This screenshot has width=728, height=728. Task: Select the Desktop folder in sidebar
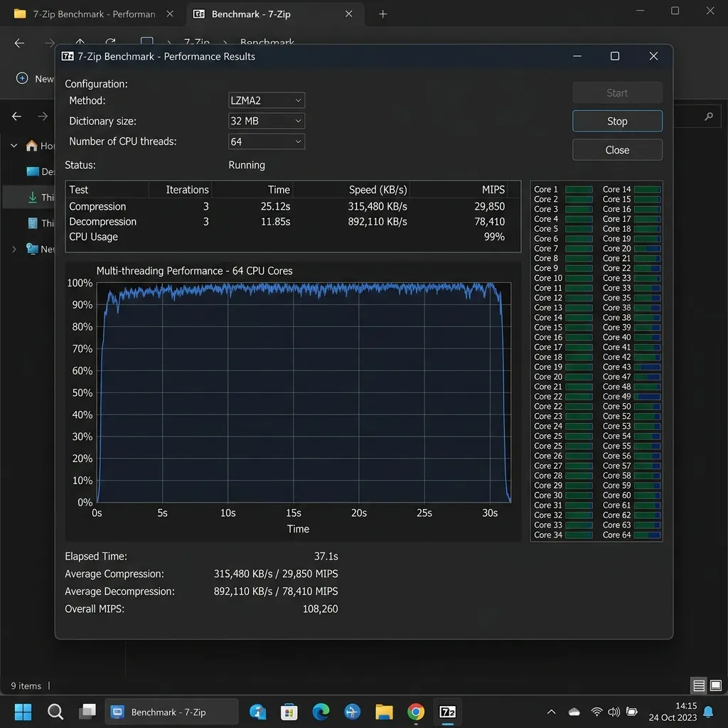pos(40,171)
